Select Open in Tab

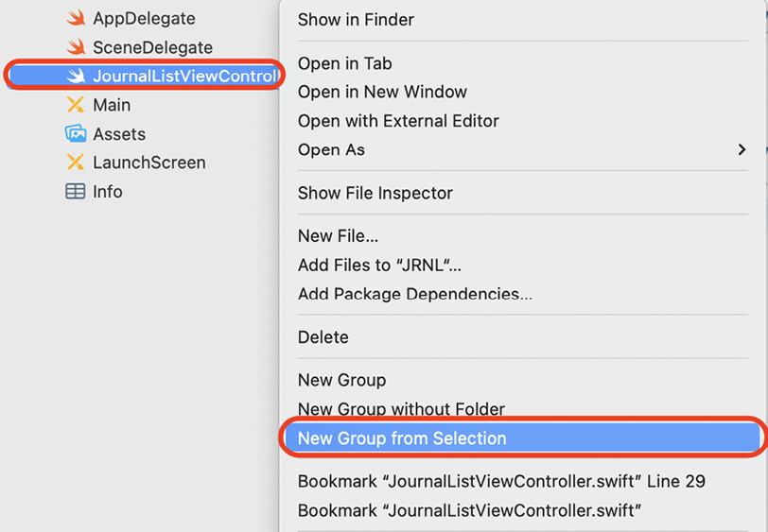pos(345,63)
